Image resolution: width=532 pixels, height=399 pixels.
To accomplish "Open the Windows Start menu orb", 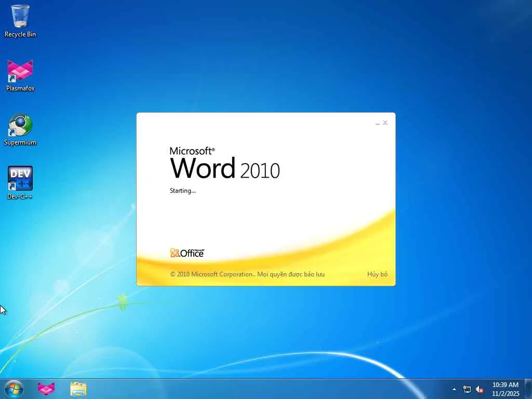I will click(14, 389).
